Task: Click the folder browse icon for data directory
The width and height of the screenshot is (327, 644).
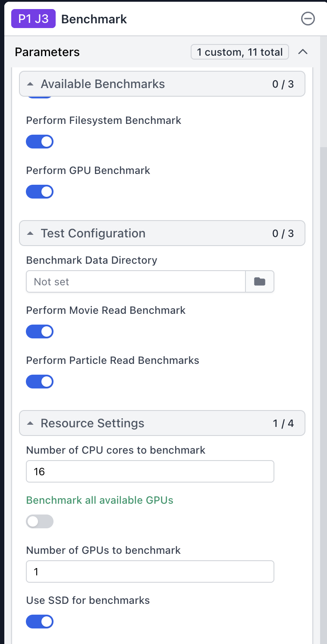Action: 260,282
